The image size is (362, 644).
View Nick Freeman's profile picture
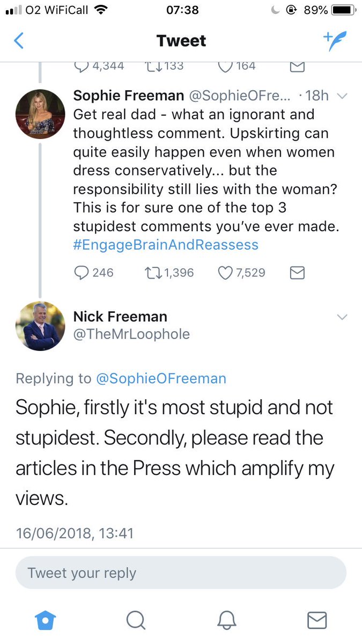click(40, 326)
